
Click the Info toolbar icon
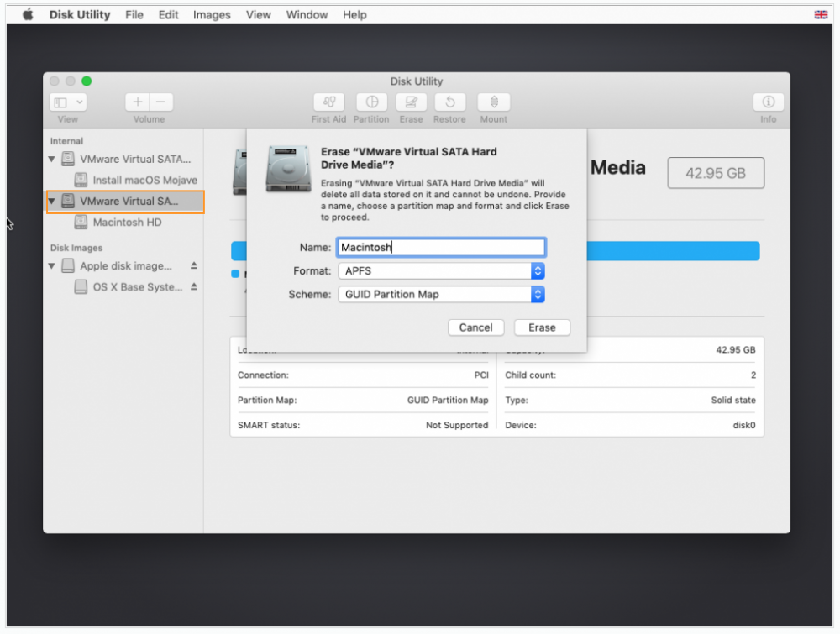[x=769, y=102]
